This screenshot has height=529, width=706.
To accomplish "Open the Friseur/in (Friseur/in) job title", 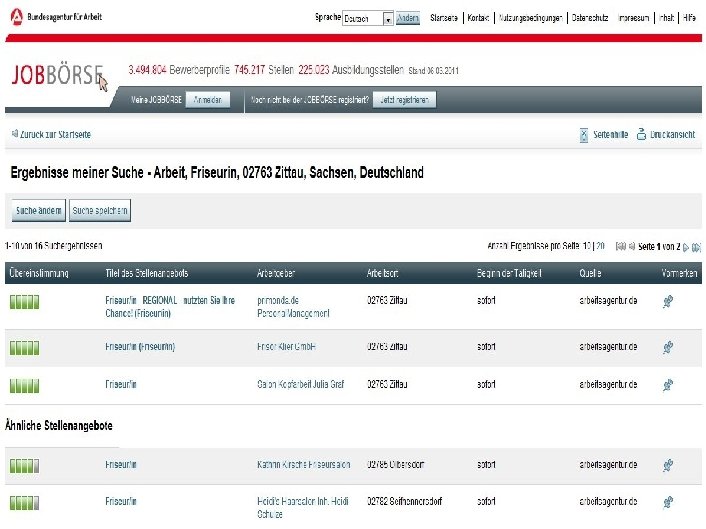I will [x=140, y=347].
